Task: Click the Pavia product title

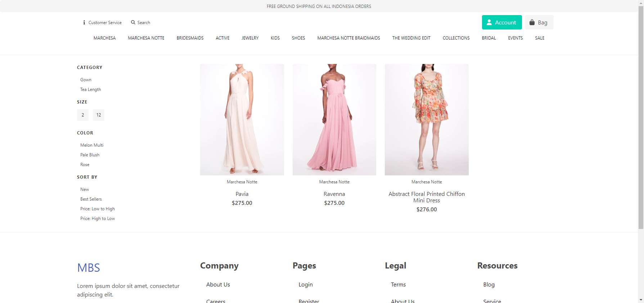Action: pos(242,194)
